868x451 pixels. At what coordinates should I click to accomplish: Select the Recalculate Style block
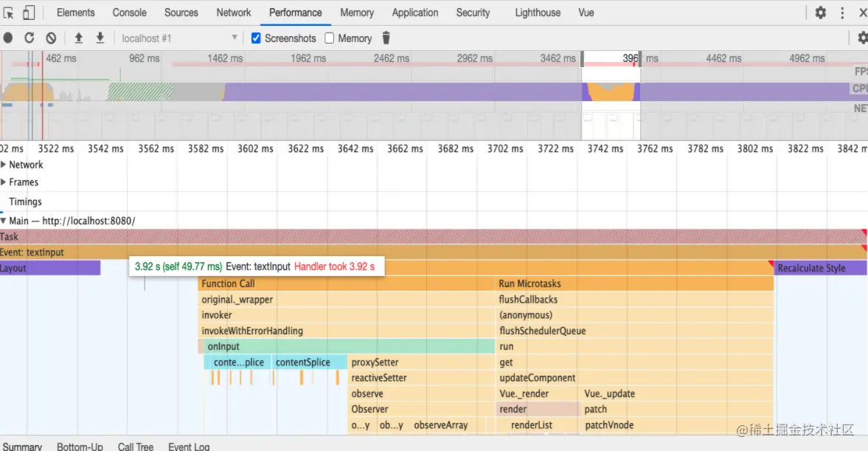point(820,268)
